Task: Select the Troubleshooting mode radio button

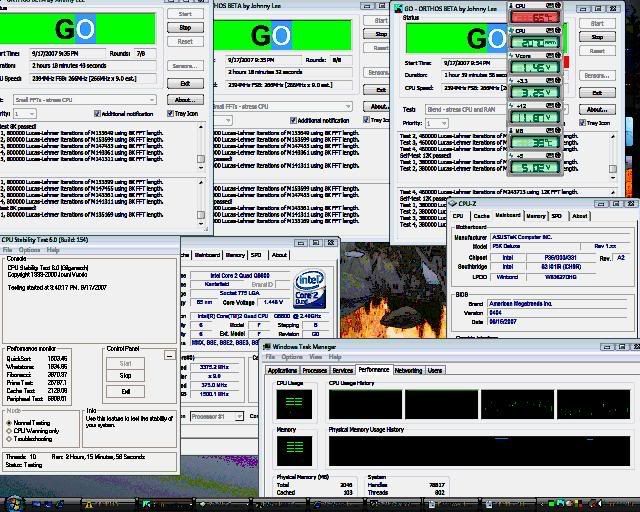Action: (x=9, y=439)
